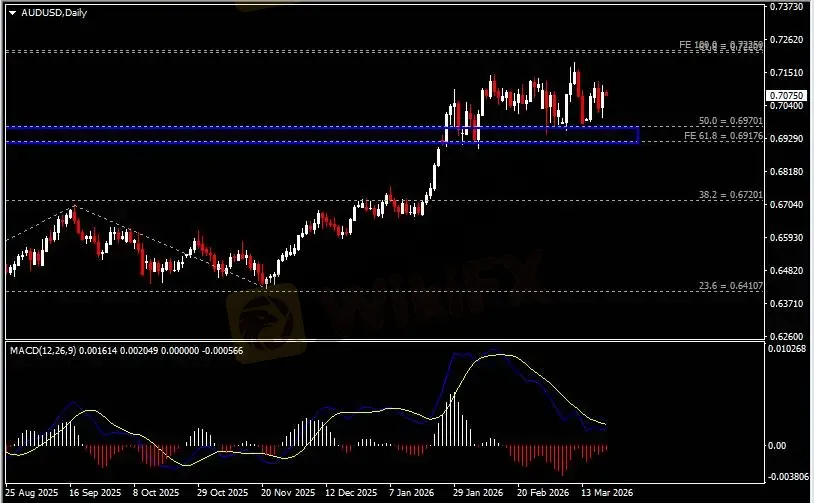Click the 0.64820 price axis label
This screenshot has height=503, width=814.
click(786, 270)
